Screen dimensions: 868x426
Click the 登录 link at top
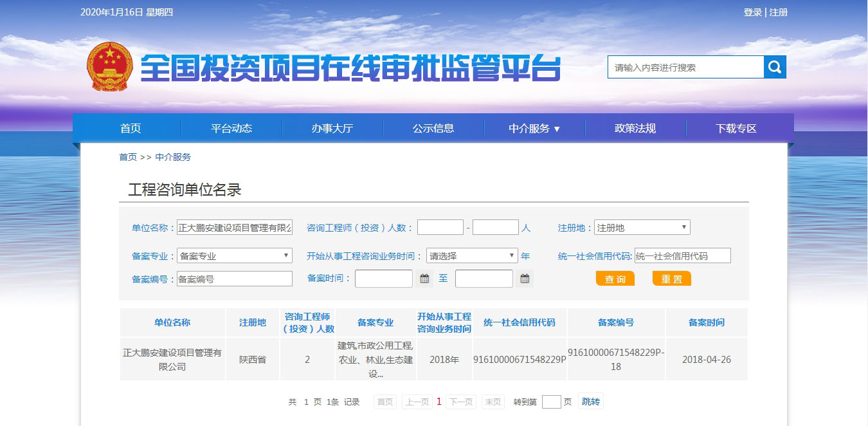(x=752, y=12)
